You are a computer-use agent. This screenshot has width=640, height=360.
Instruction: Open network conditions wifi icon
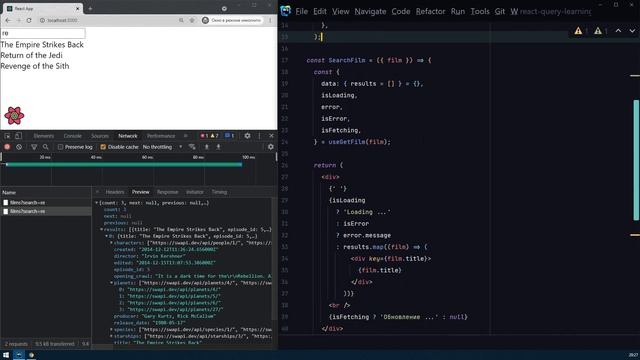[192, 147]
